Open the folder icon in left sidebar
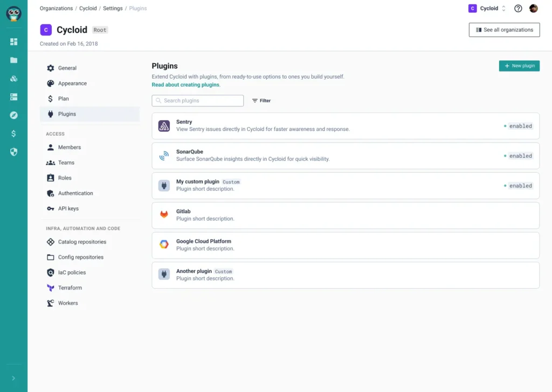 point(13,60)
